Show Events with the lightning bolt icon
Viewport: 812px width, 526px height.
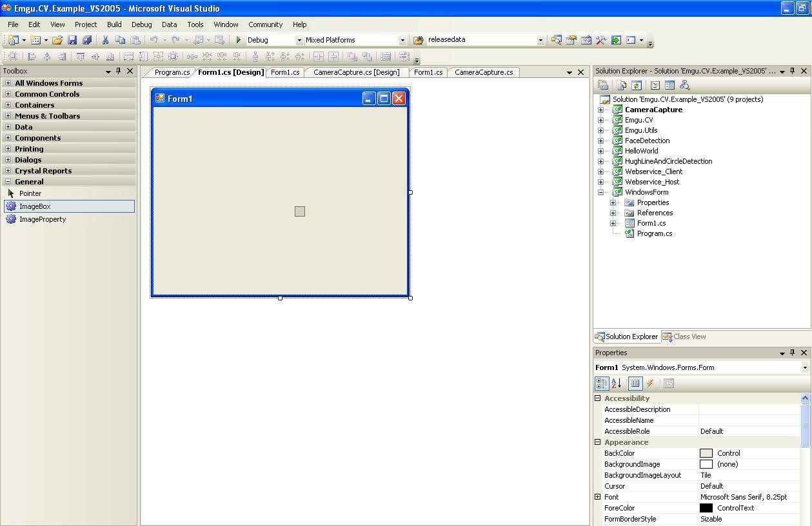click(650, 384)
